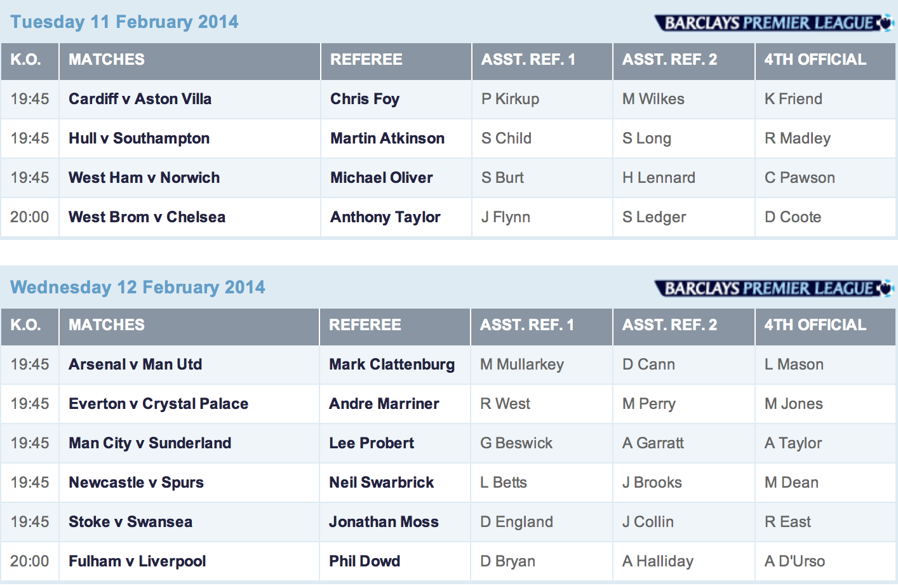Click assistant referee M Mullarkey
The width and height of the screenshot is (898, 588).
522,364
